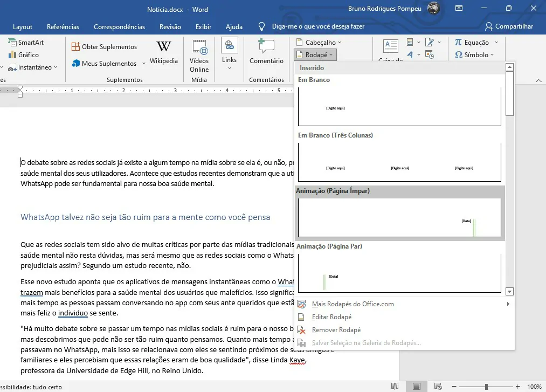546x392 pixels.
Task: Click the lightbulb Tell Me icon
Action: coord(262,26)
